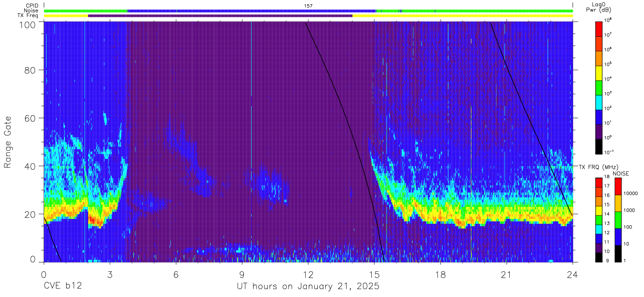
Task: Click the UT hour tick label 15
Action: point(374,274)
